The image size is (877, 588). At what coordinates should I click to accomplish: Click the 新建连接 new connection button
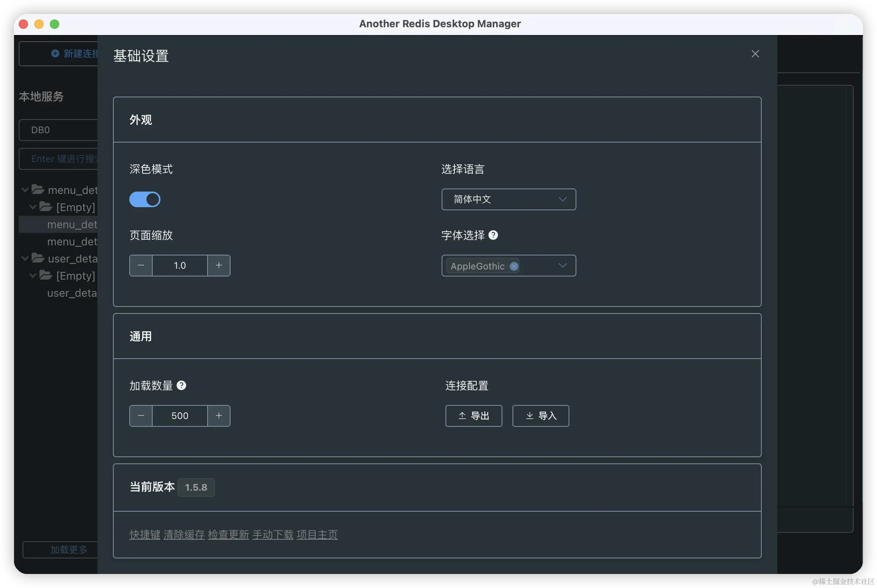tap(58, 54)
